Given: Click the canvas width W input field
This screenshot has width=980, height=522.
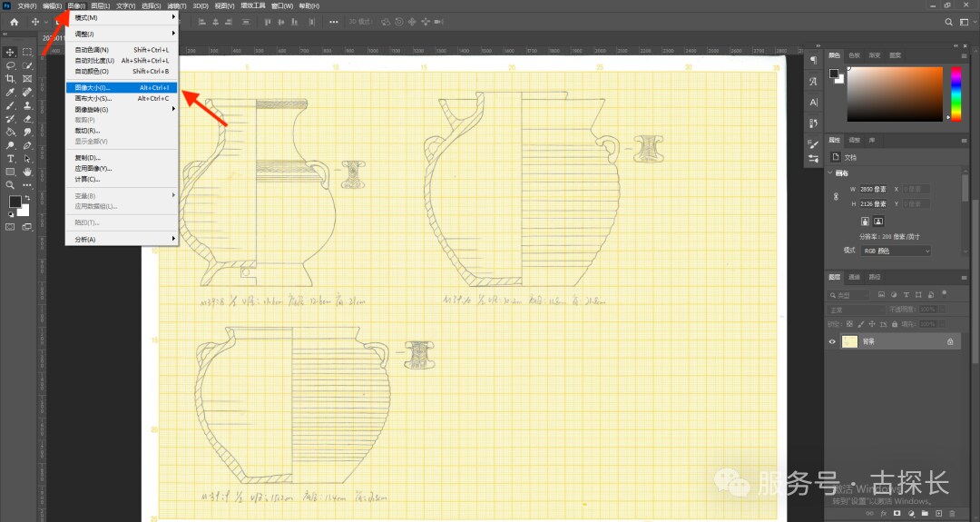Looking at the screenshot, I should (875, 189).
